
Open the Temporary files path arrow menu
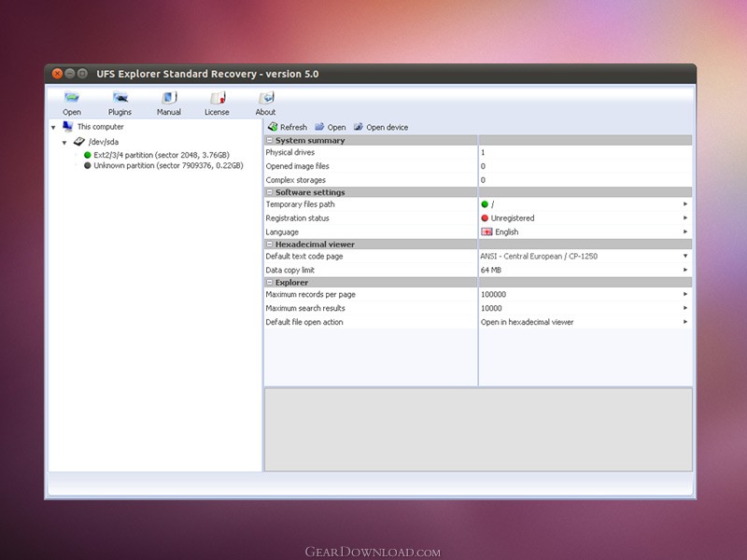[x=685, y=203]
